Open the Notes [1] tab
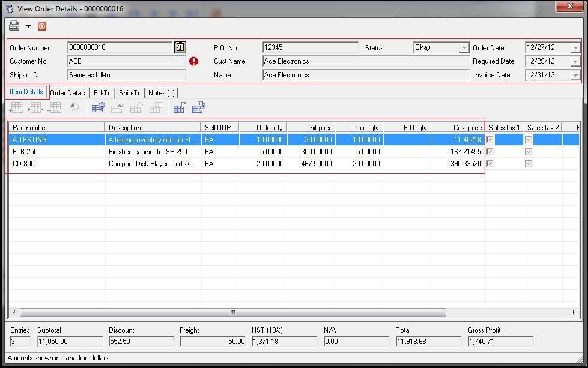 pos(161,93)
